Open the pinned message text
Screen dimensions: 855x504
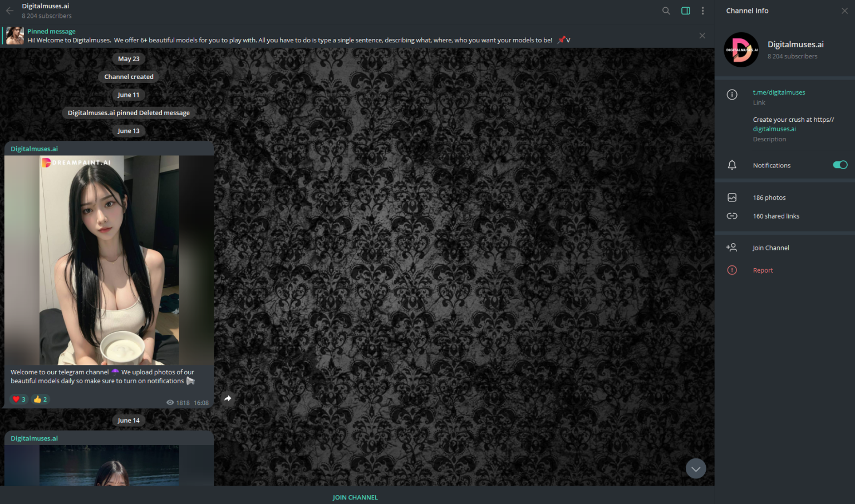click(289, 40)
